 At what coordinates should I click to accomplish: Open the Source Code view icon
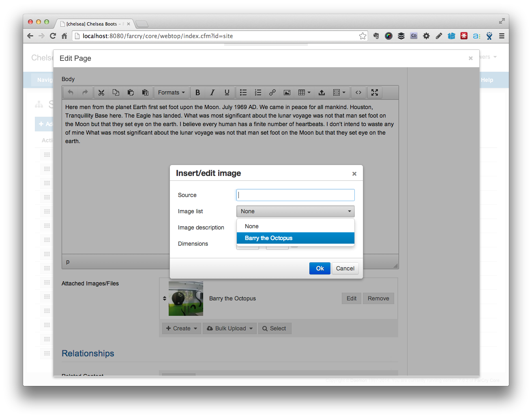pyautogui.click(x=358, y=92)
